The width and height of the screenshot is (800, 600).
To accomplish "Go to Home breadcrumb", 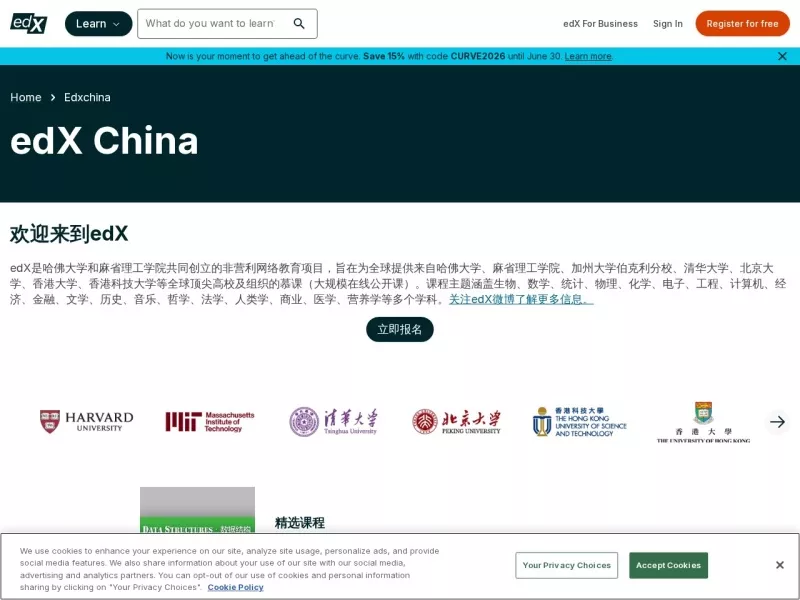I will point(26,97).
